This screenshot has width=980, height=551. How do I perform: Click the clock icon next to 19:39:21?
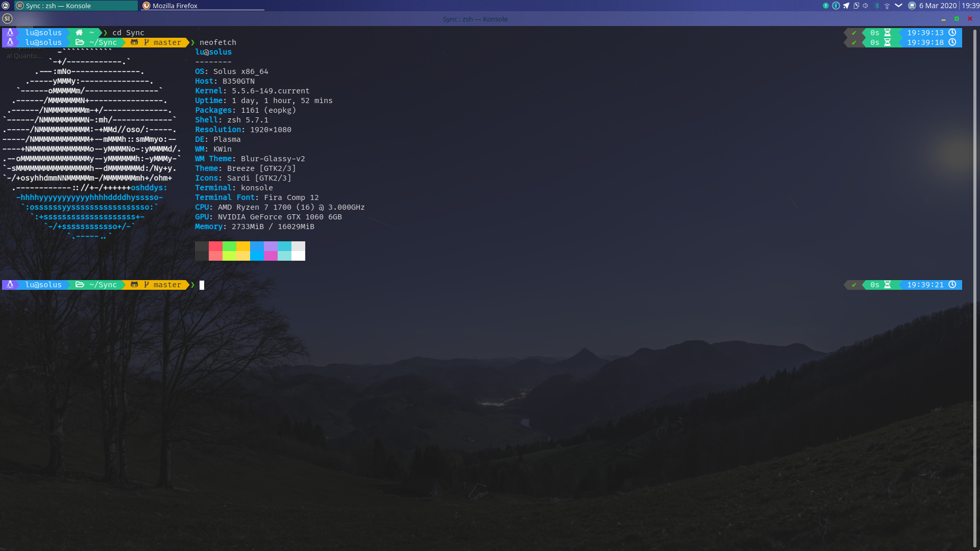tap(952, 285)
